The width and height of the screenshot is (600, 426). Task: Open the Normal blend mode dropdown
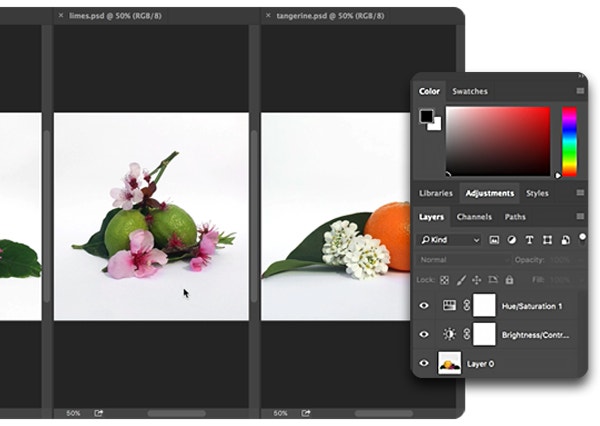pos(464,260)
